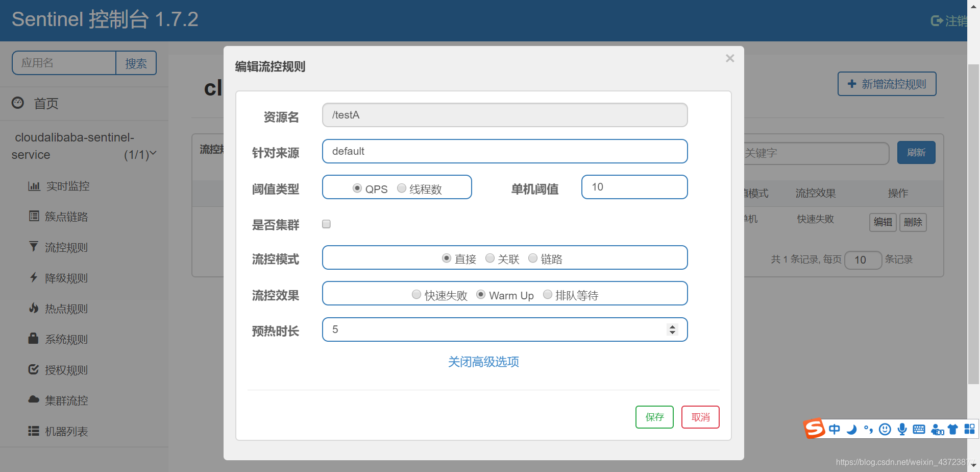
Task: Select 排队等待 flow control effect
Action: (x=548, y=294)
